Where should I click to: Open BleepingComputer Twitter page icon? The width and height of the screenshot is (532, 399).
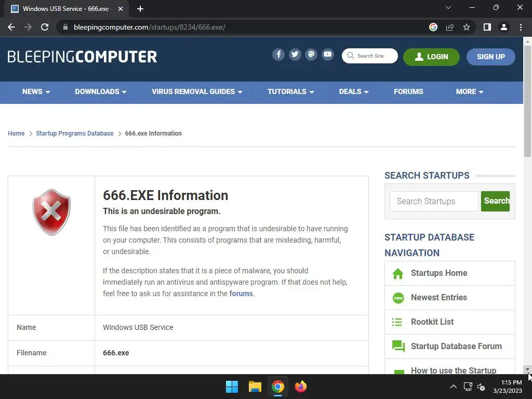pos(295,54)
